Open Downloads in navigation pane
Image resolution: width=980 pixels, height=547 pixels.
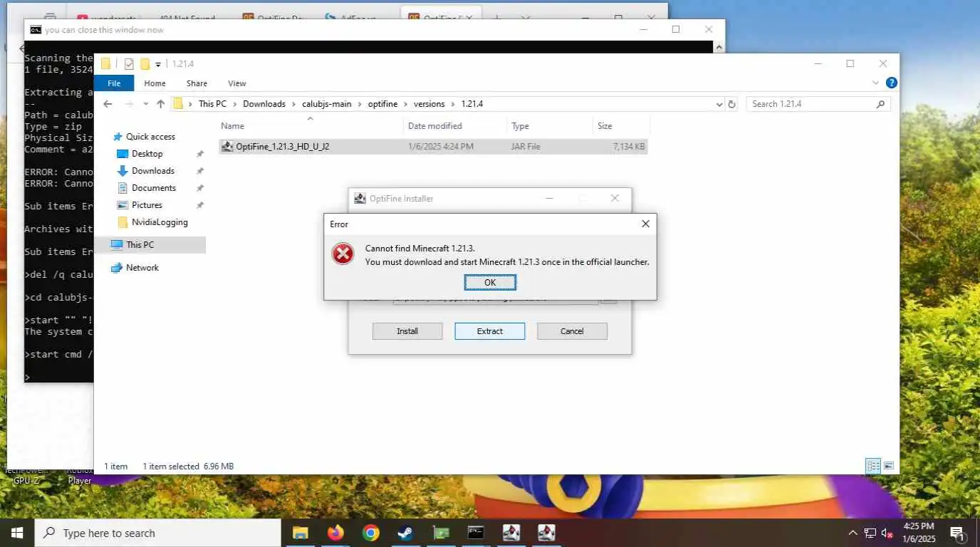coord(152,171)
